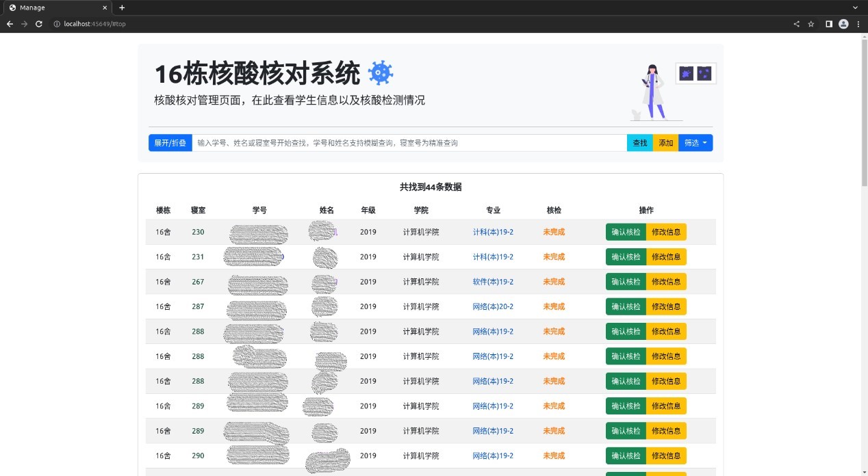Screen dimensions: 868x476
Task: Click the yellow 添加 button
Action: click(665, 143)
